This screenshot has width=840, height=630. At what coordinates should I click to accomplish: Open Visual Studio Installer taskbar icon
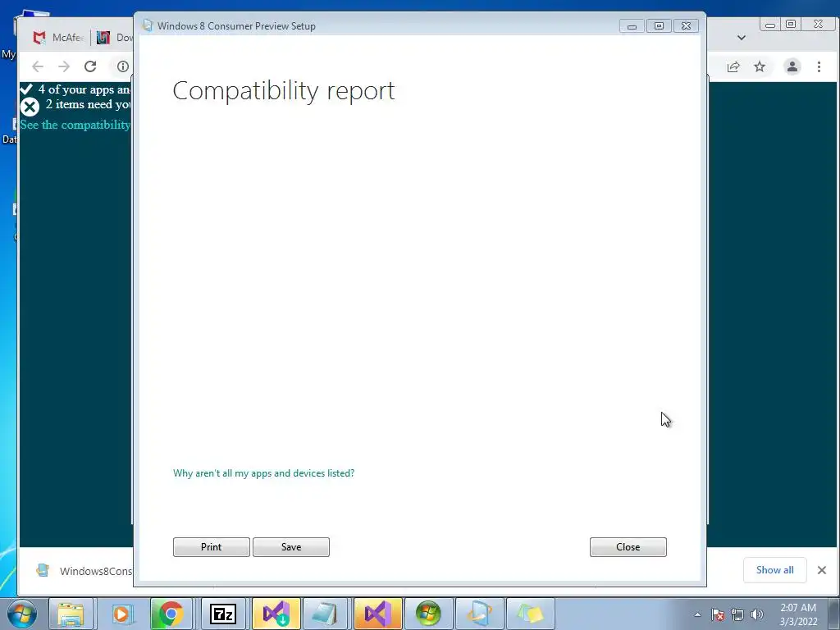click(x=276, y=614)
